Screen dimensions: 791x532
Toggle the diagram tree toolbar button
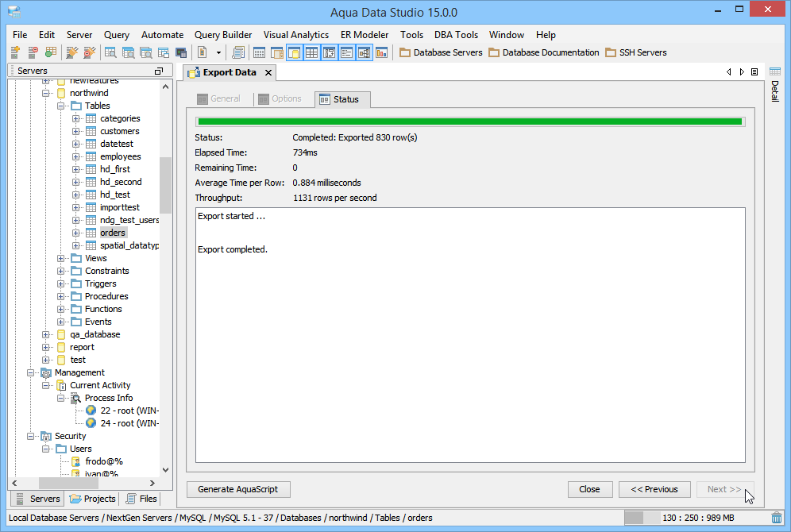click(x=365, y=52)
